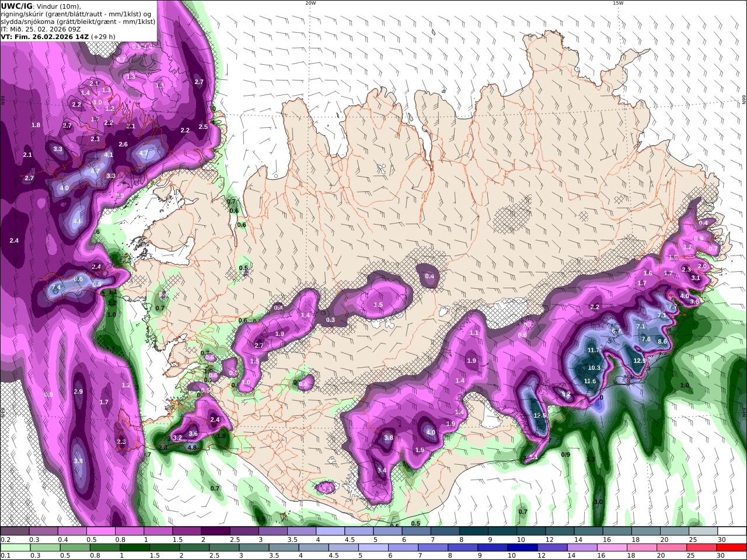Click the init time 'IT: Mið. 25. 02. 2026 09Z'
This screenshot has width=747, height=560.
[41, 29]
